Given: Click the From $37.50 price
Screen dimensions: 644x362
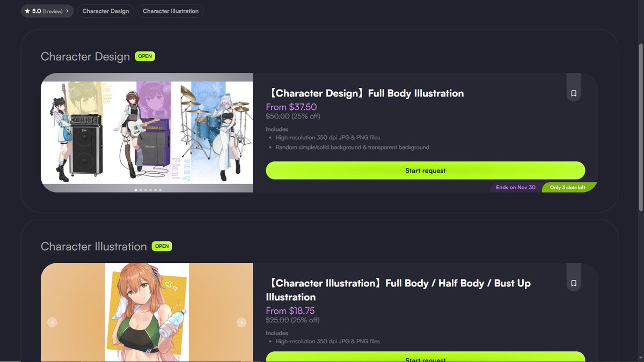Looking at the screenshot, I should coord(291,107).
